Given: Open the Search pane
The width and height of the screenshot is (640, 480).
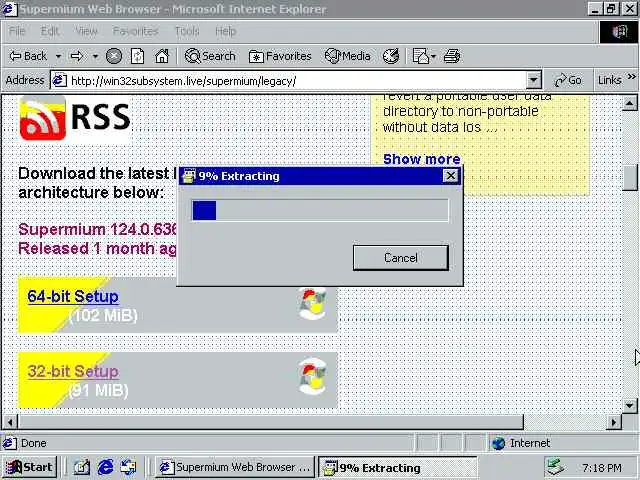Looking at the screenshot, I should [210, 56].
